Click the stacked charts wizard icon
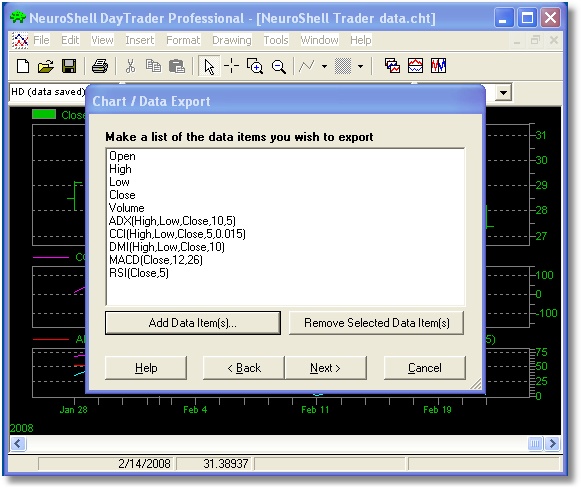The image size is (582, 490). pos(392,66)
